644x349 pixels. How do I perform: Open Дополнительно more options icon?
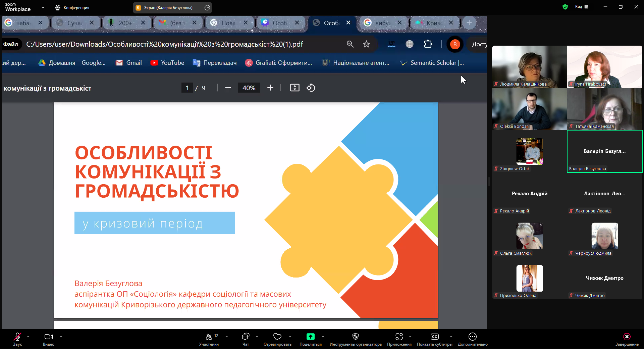(x=473, y=337)
